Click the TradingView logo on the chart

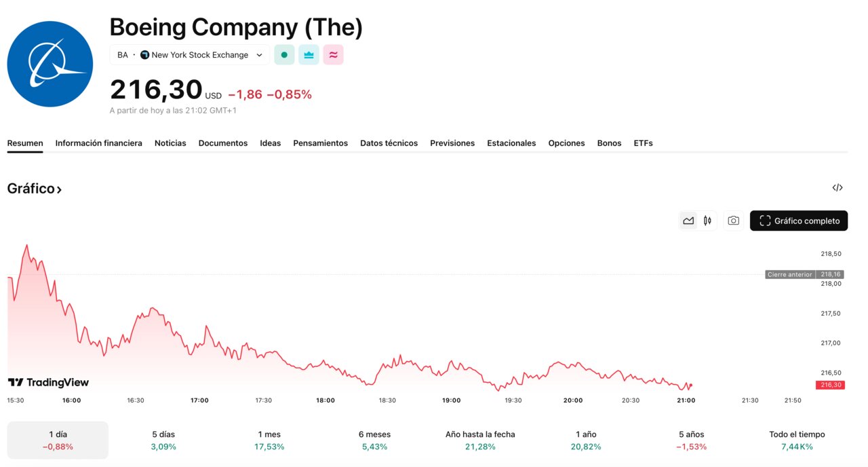47,382
